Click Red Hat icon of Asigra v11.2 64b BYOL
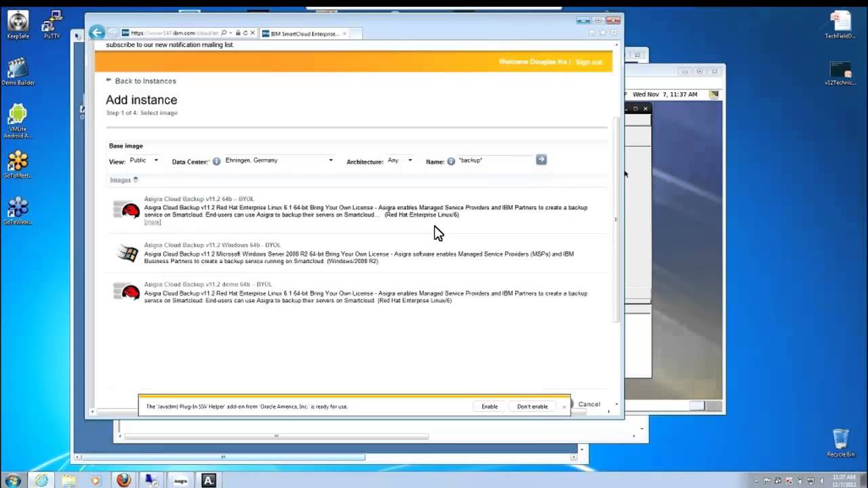 126,210
